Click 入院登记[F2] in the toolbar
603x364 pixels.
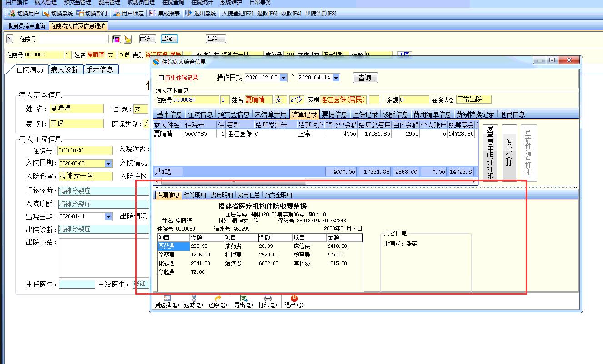(238, 14)
